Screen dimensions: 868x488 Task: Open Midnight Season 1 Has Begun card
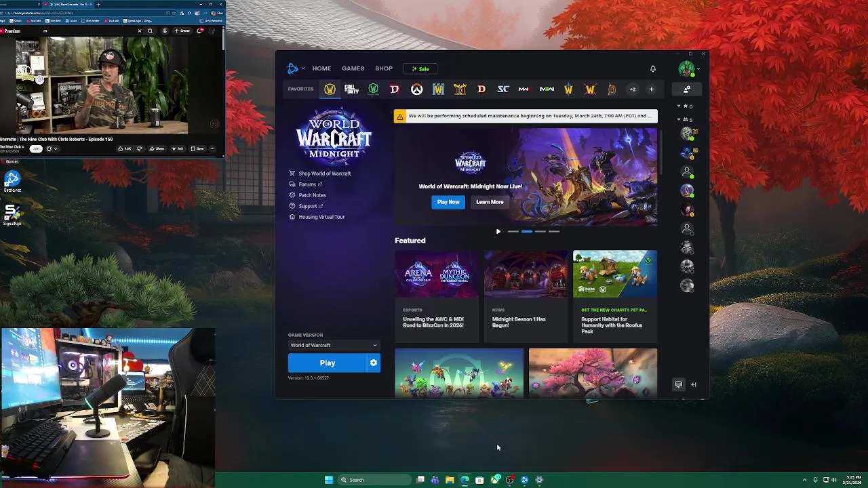point(526,296)
